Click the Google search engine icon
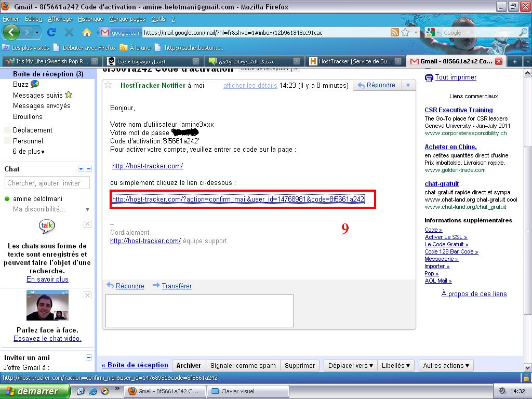Image resolution: width=532 pixels, height=399 pixels. [430, 33]
